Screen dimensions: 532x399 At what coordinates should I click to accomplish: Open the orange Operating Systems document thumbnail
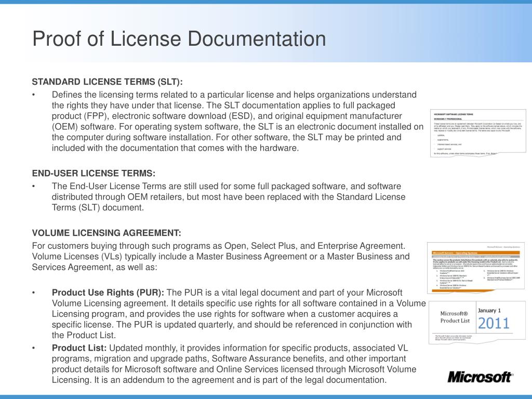pos(476,268)
